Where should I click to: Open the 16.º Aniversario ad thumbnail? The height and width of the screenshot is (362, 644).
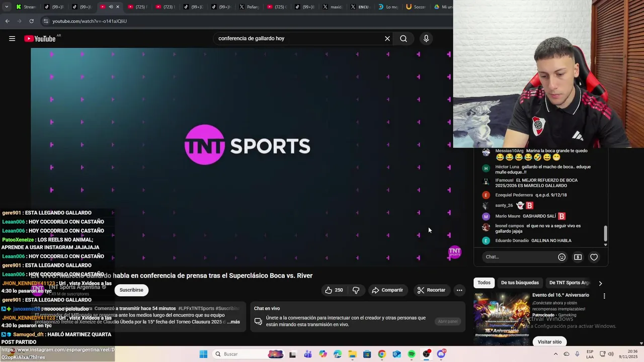click(501, 319)
